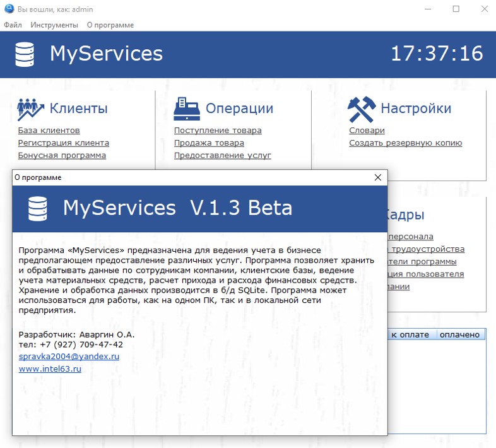Open Поступление товара link

click(x=218, y=131)
